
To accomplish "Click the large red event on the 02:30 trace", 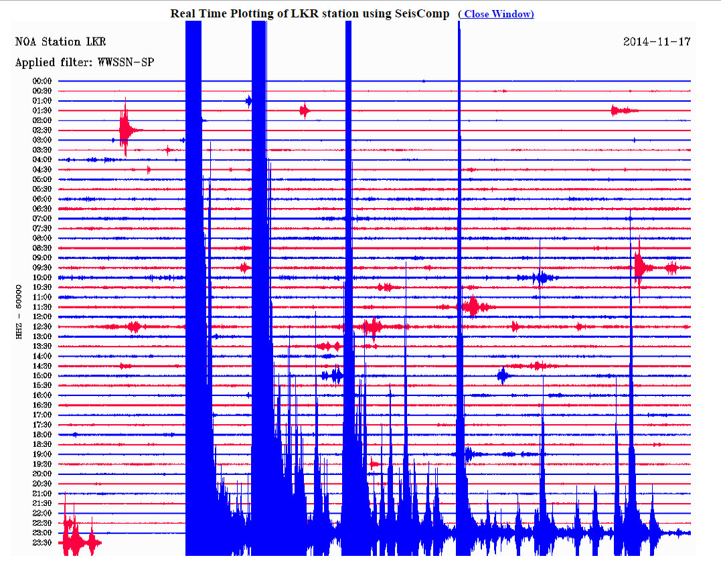I will [125, 130].
